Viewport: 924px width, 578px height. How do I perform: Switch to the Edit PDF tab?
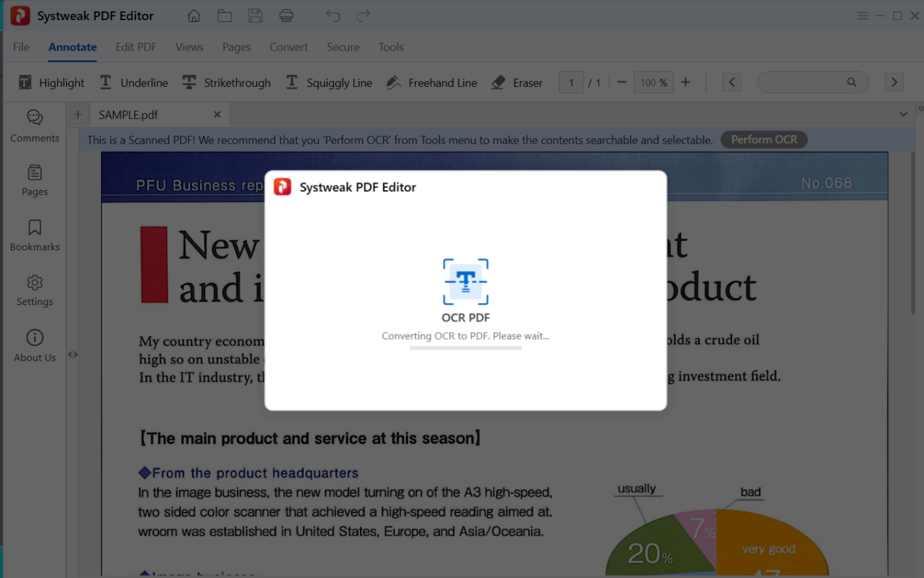coord(136,47)
